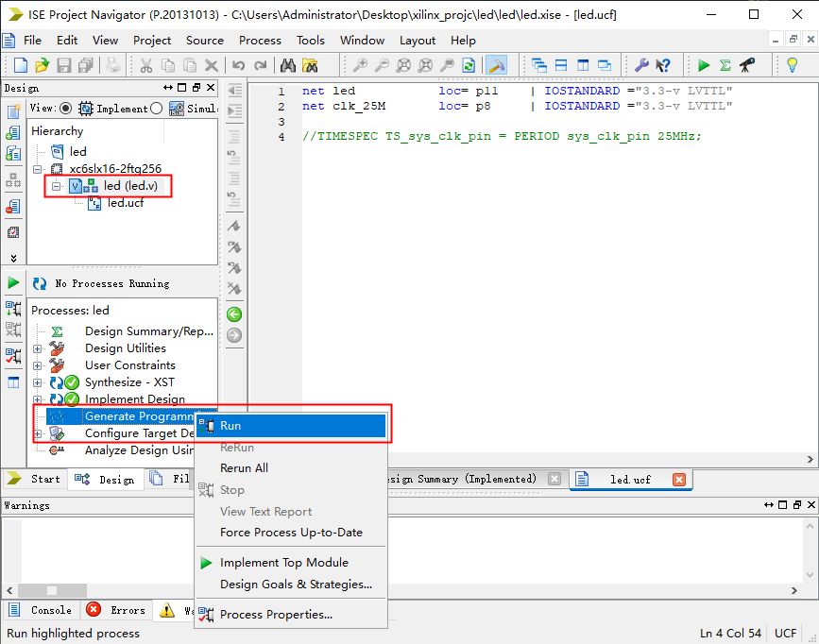
Task: Click the Save file toolbar icon
Action: 64,65
